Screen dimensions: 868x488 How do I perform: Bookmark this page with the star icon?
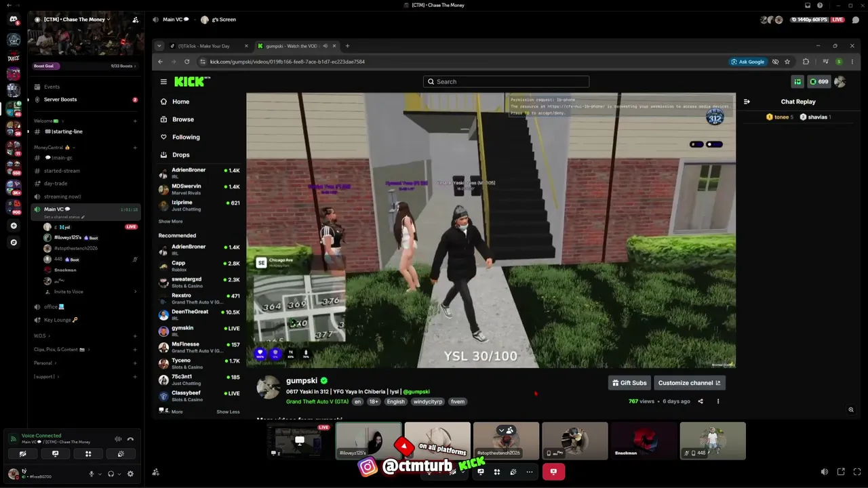point(787,62)
